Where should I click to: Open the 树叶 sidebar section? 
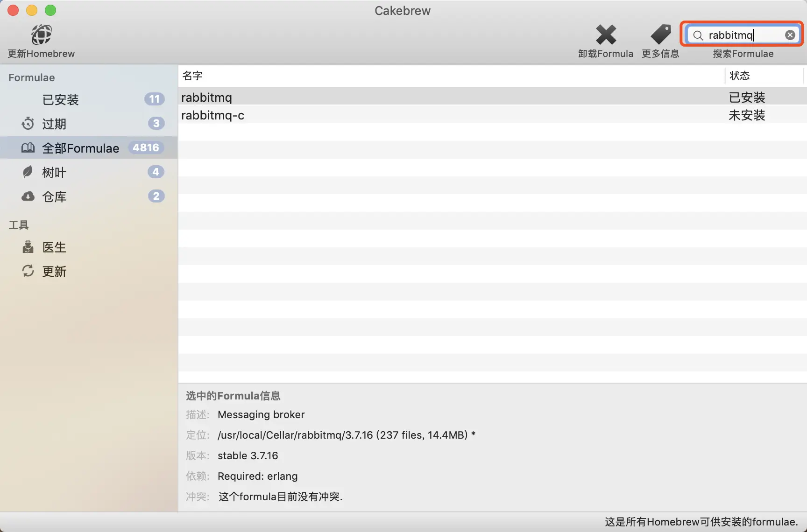[89, 172]
